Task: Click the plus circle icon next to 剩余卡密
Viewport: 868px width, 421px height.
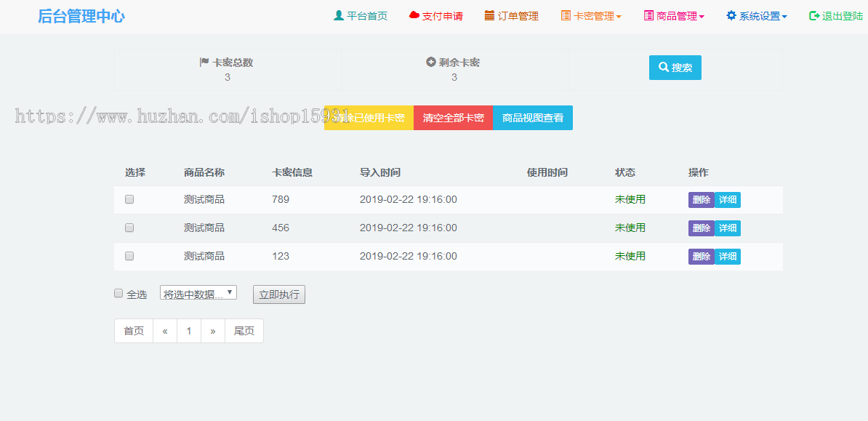Action: coord(430,62)
